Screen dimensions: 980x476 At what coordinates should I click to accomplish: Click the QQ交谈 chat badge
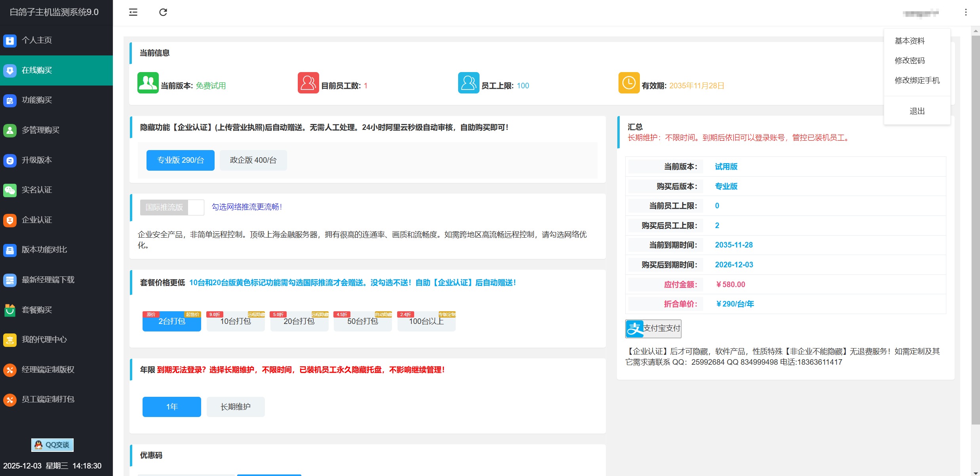[x=52, y=445]
